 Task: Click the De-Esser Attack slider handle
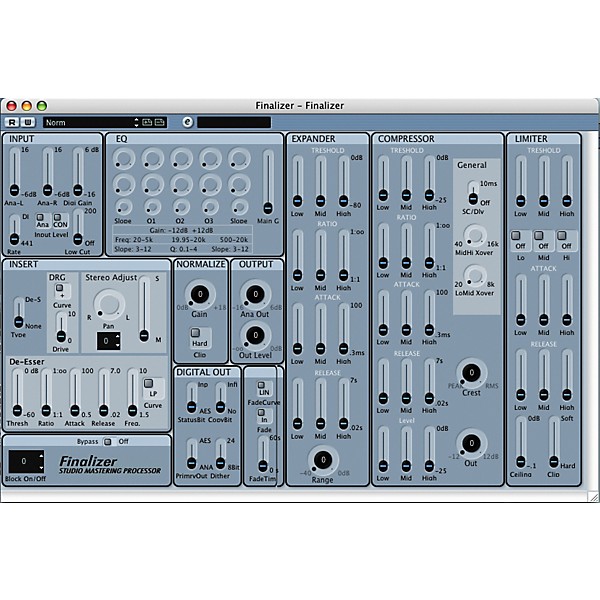(x=75, y=411)
